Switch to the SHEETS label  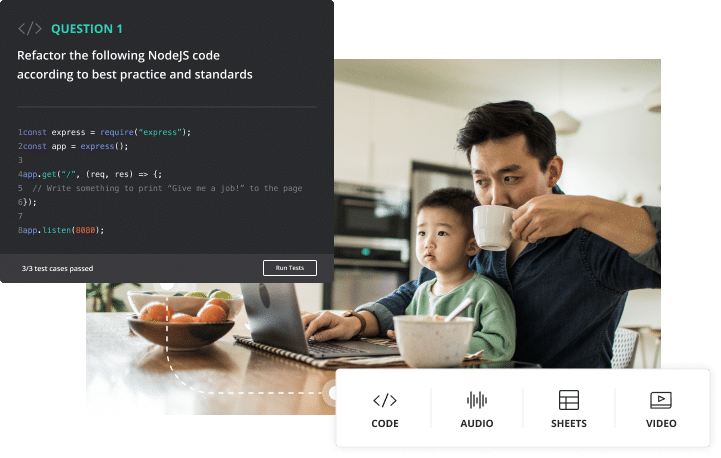[569, 424]
